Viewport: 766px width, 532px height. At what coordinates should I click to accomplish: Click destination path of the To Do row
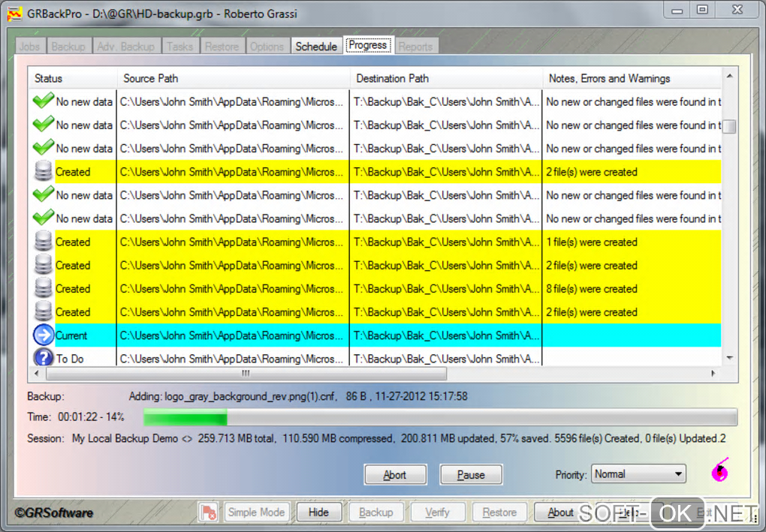[445, 359]
